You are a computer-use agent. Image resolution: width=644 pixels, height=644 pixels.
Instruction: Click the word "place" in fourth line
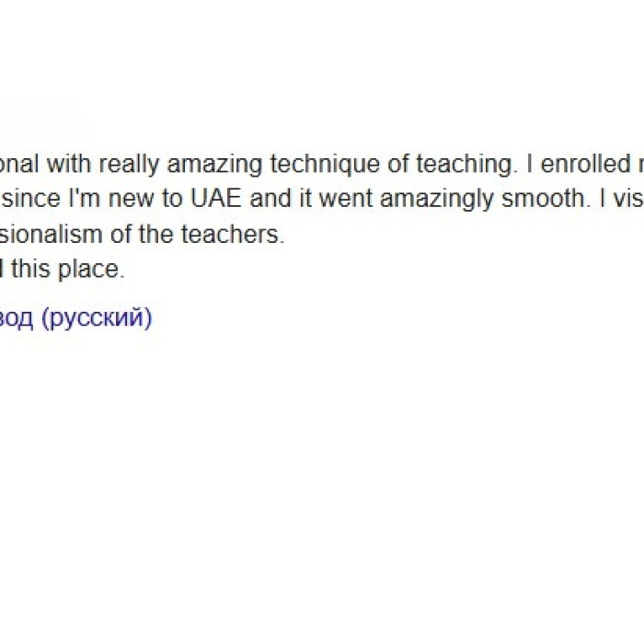(x=91, y=270)
